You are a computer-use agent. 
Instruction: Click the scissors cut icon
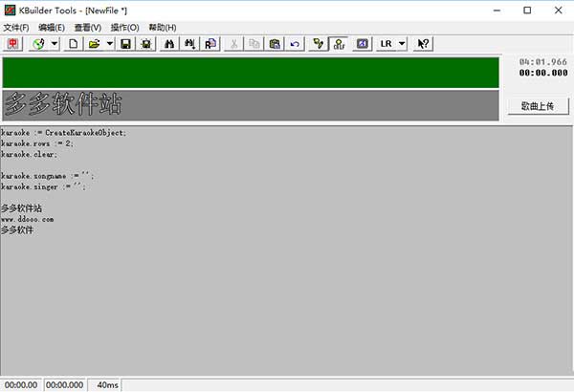pos(233,44)
